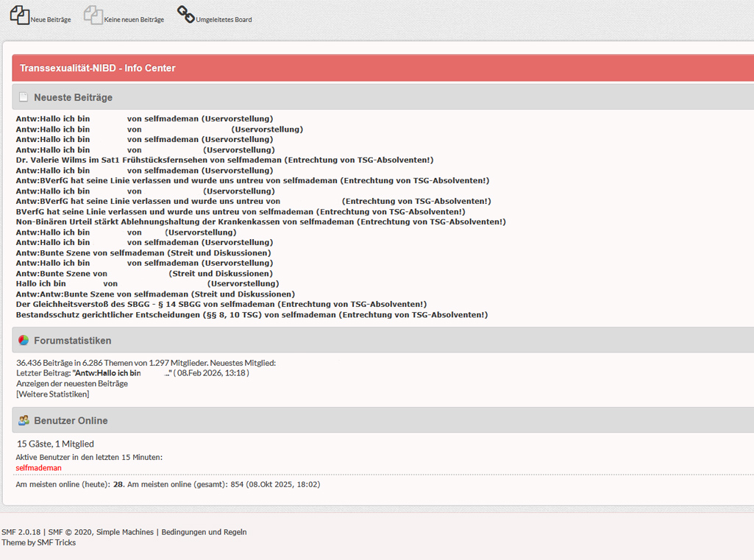Click the SMF 2.0.18 version link
This screenshot has width=754, height=560.
click(22, 532)
